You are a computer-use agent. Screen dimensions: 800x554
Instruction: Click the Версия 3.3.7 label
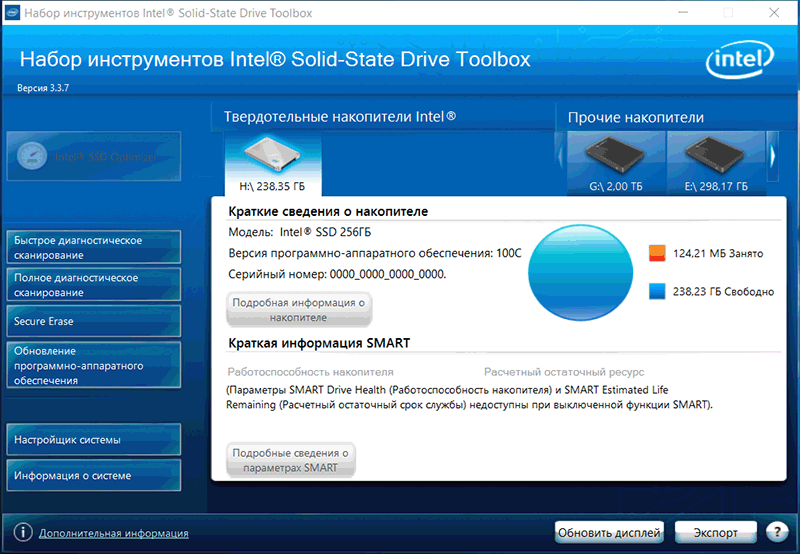click(43, 88)
